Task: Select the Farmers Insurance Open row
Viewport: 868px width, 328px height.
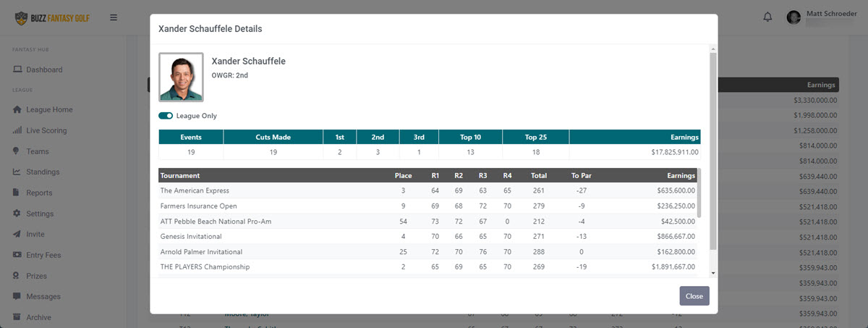Action: 427,206
